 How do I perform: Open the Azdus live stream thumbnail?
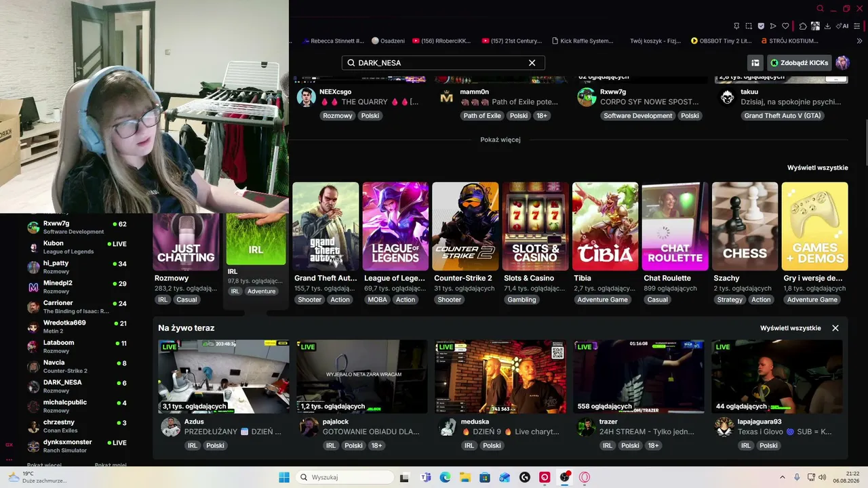[x=224, y=377]
